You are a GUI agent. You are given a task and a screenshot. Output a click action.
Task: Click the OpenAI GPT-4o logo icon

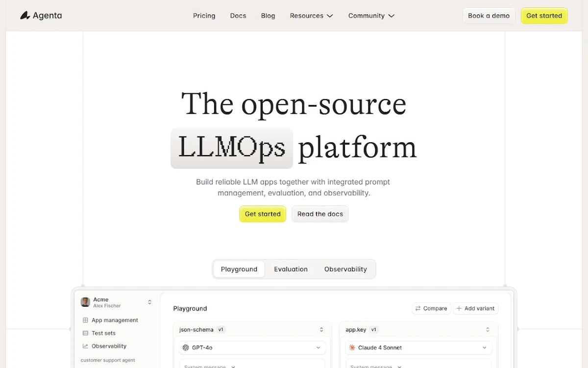pyautogui.click(x=186, y=348)
